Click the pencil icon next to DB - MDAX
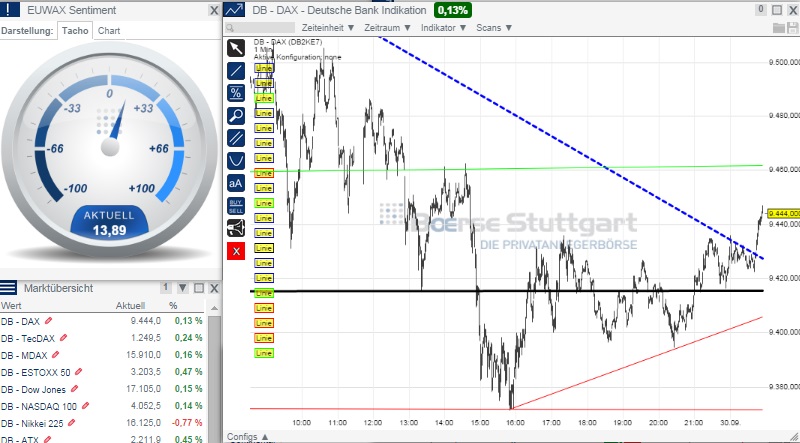The height and width of the screenshot is (443, 800). pos(56,355)
